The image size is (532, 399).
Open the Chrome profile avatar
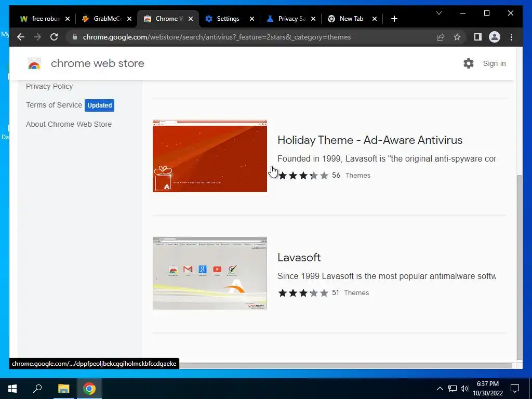(x=495, y=37)
